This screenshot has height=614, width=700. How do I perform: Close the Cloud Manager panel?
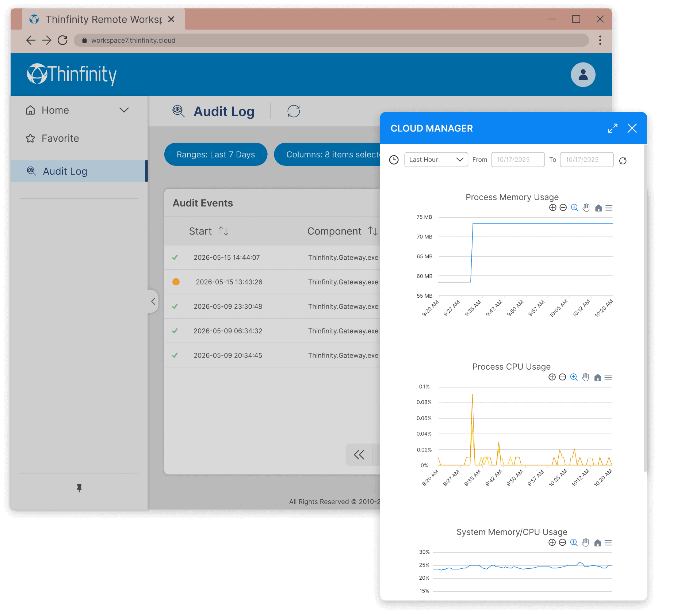[x=632, y=128]
